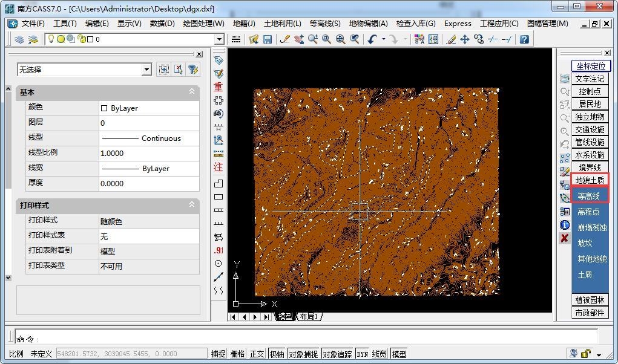The image size is (618, 364).
Task: Toggle 捕捉 snap mode in status bar
Action: (218, 354)
